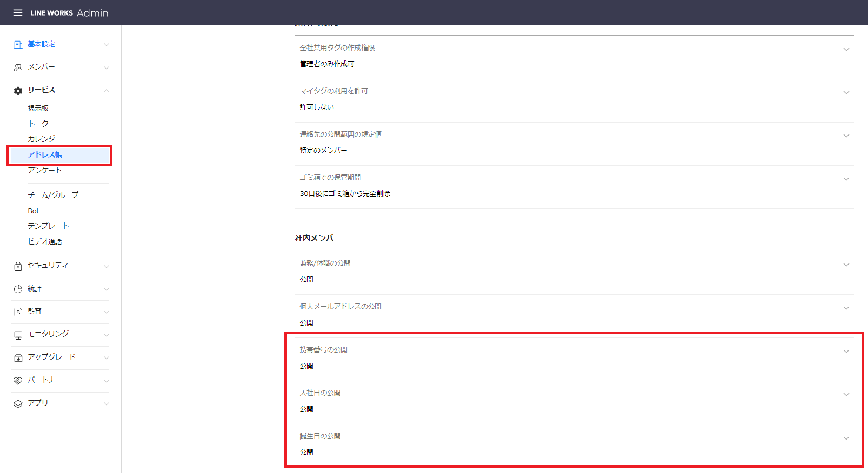Click the 統計 pie chart icon

pos(18,289)
